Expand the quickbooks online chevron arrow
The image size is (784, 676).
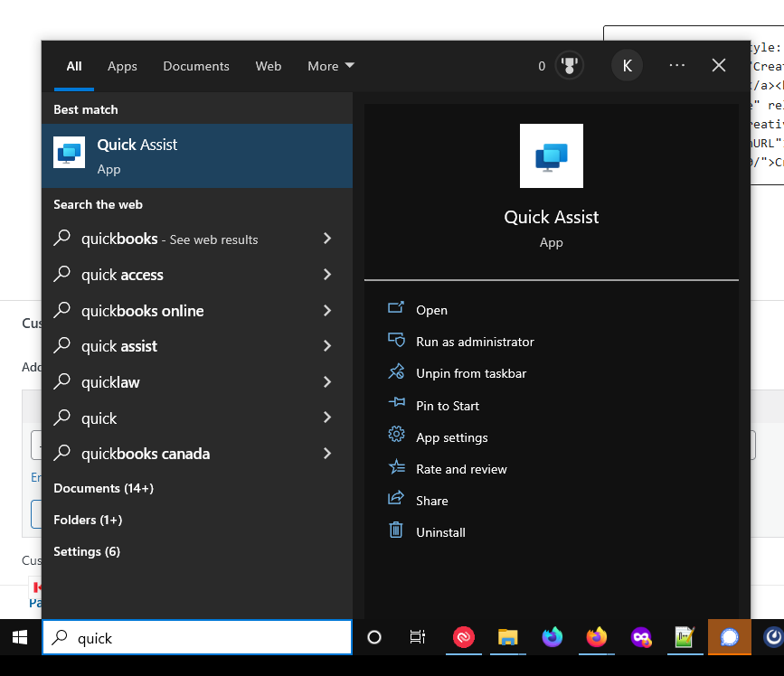(327, 310)
